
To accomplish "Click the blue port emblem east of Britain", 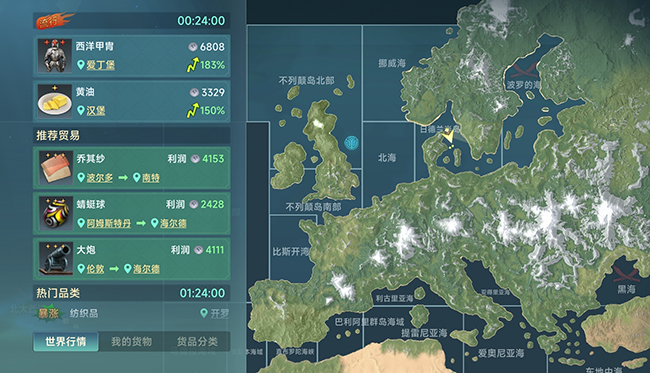I will tap(352, 143).
